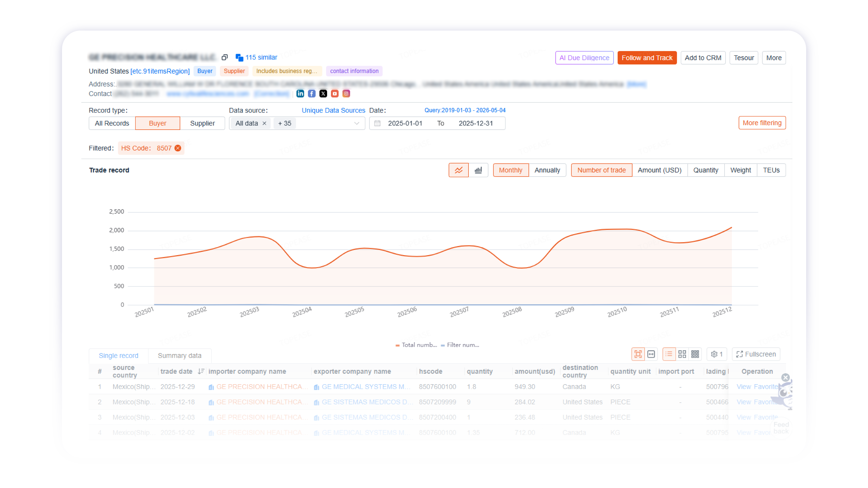Toggle Filter number legend swatch
Viewport: 868px width, 488px height.
point(443,345)
